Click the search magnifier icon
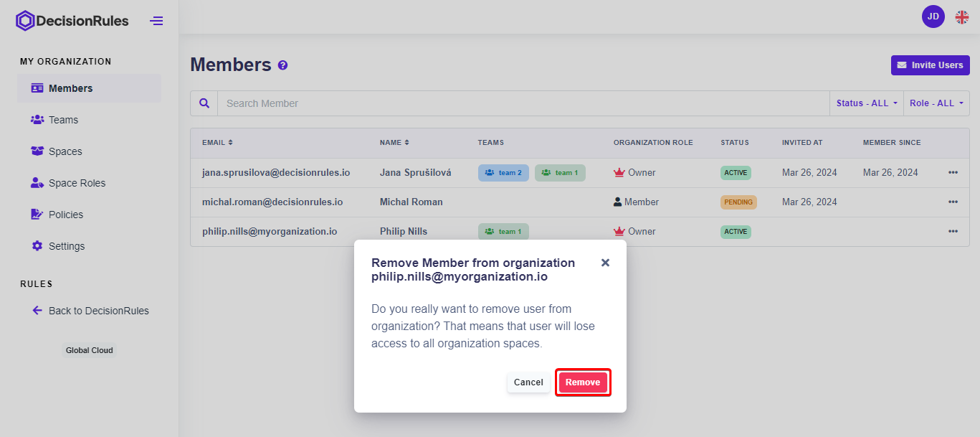 [x=204, y=103]
